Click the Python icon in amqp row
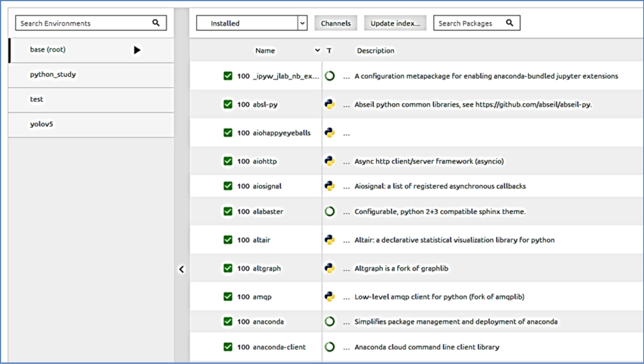The width and height of the screenshot is (644, 364). tap(329, 296)
